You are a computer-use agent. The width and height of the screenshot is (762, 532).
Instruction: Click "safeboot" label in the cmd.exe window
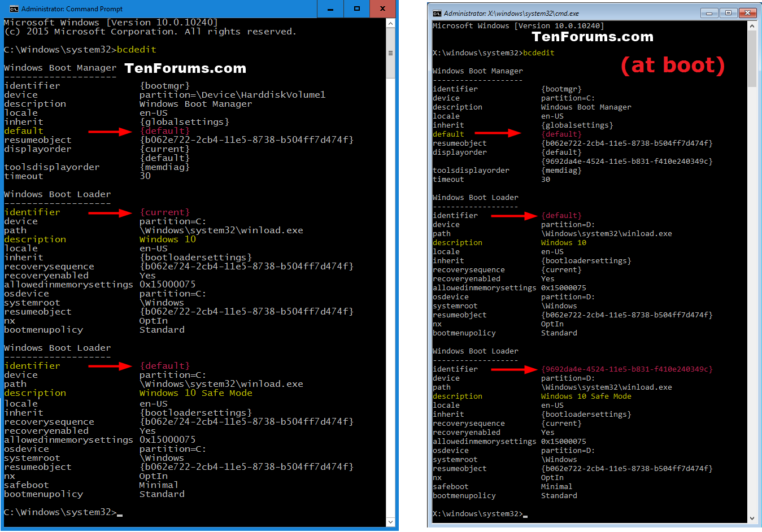(x=451, y=487)
